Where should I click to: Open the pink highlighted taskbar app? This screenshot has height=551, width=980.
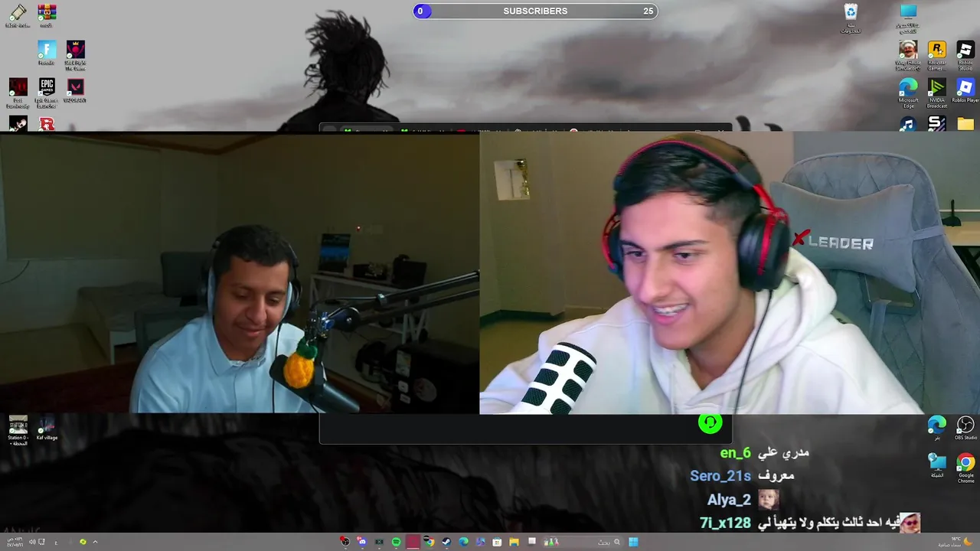[x=413, y=542]
